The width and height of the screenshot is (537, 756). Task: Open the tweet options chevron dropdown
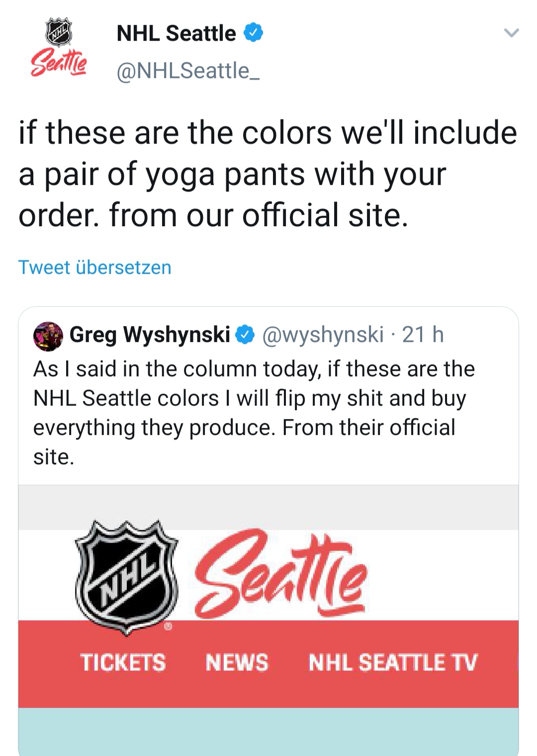pos(511,33)
